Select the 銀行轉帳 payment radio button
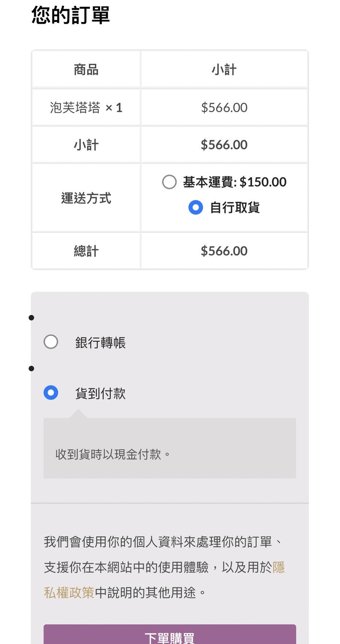Screen dimensions: 340x644 click(51, 342)
